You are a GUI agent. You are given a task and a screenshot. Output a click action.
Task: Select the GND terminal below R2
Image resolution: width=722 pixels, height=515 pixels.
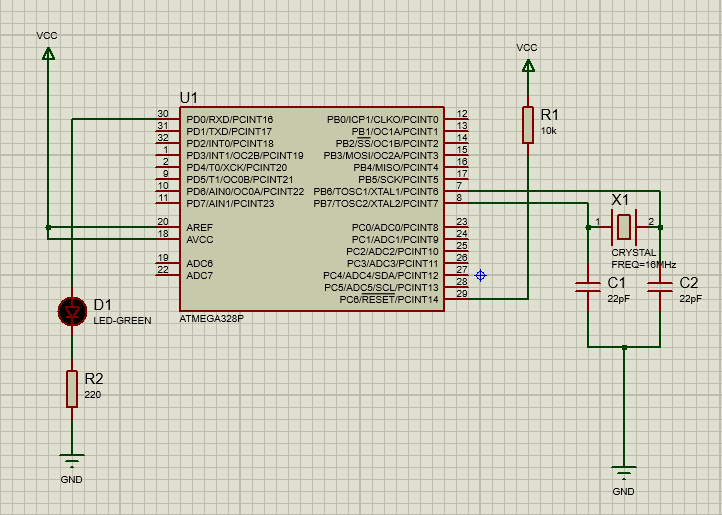click(x=71, y=462)
